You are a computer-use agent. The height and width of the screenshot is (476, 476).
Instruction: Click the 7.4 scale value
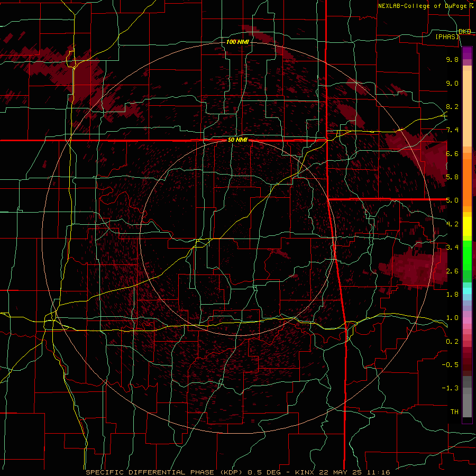pos(452,130)
